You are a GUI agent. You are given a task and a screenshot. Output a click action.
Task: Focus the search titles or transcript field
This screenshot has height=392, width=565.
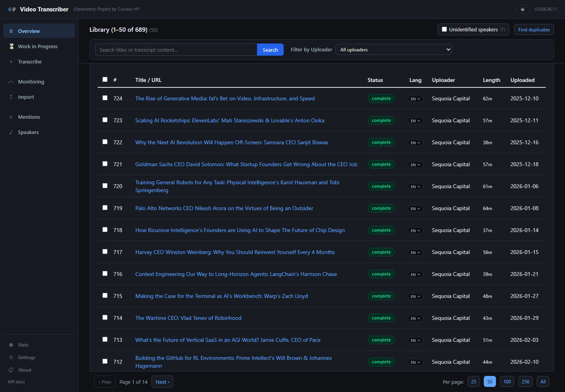(x=176, y=50)
